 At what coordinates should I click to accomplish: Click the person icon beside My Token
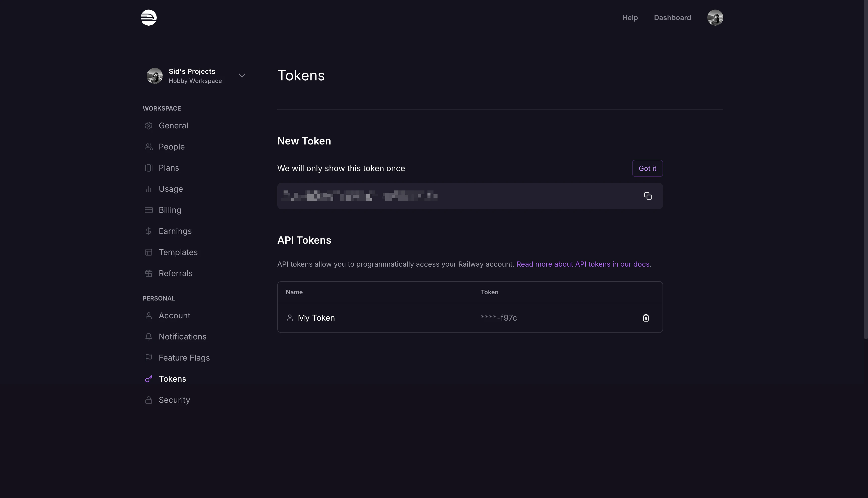pos(290,318)
